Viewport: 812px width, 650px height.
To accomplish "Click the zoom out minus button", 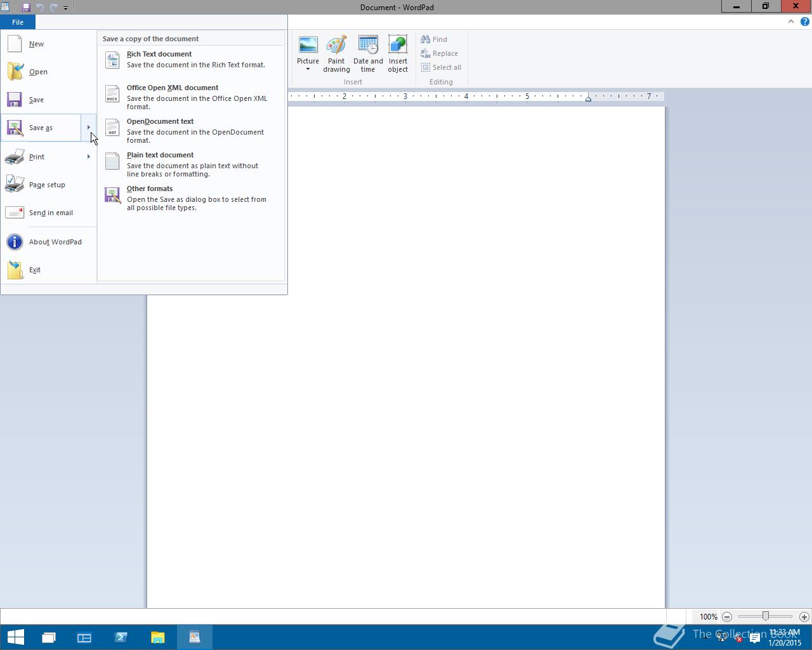I will pos(727,616).
